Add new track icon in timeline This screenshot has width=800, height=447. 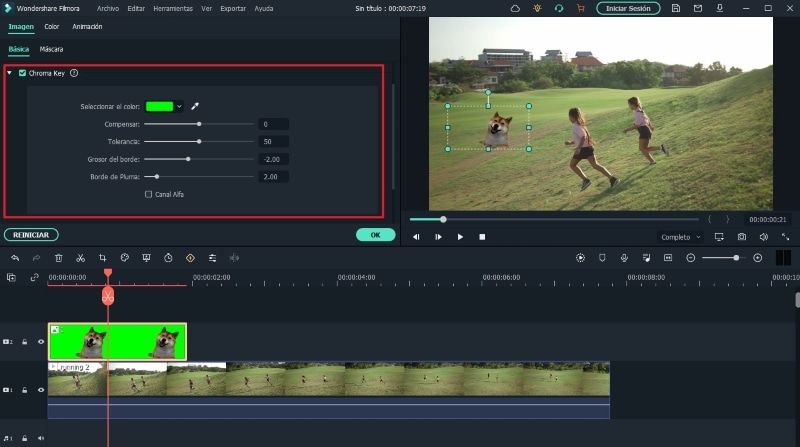[x=11, y=278]
